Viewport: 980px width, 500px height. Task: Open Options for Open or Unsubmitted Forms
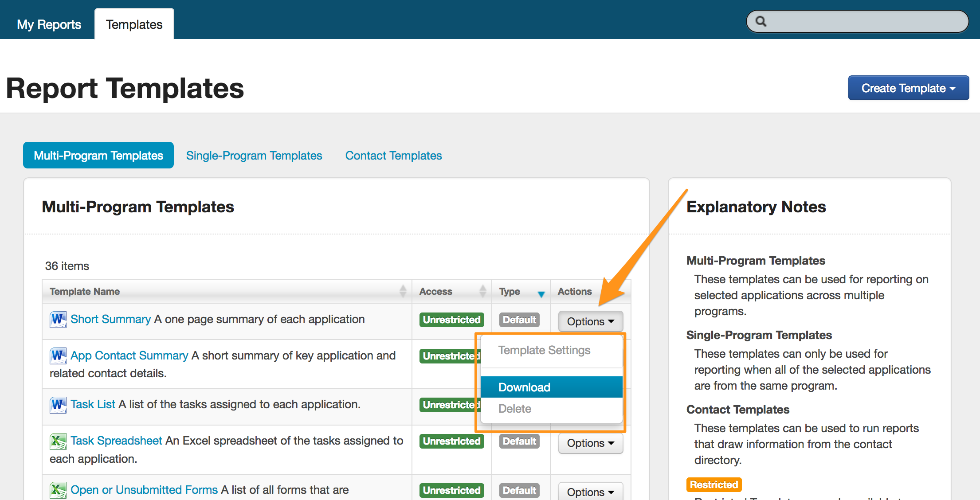pyautogui.click(x=590, y=492)
